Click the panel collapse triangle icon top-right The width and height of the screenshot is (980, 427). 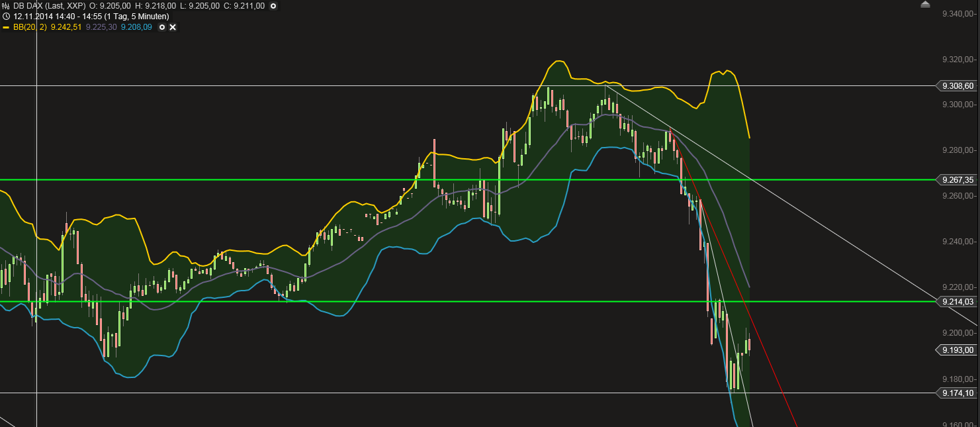pyautogui.click(x=925, y=5)
